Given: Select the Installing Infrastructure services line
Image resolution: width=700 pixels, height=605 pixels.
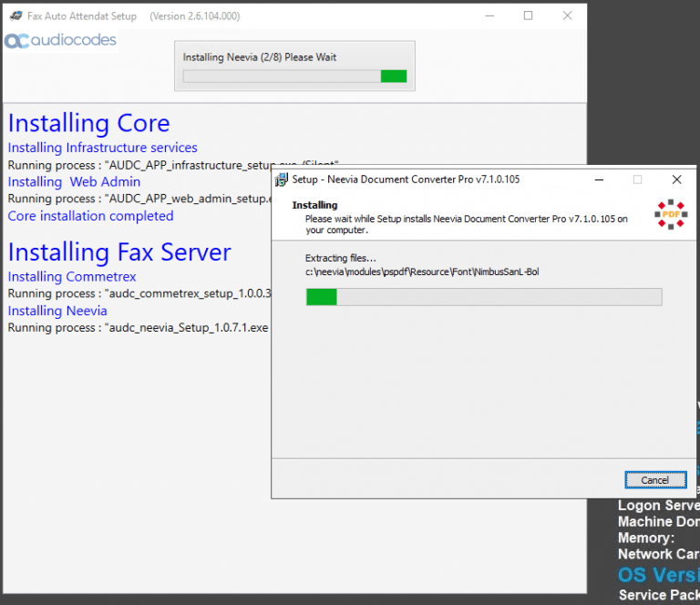Looking at the screenshot, I should coord(102,148).
